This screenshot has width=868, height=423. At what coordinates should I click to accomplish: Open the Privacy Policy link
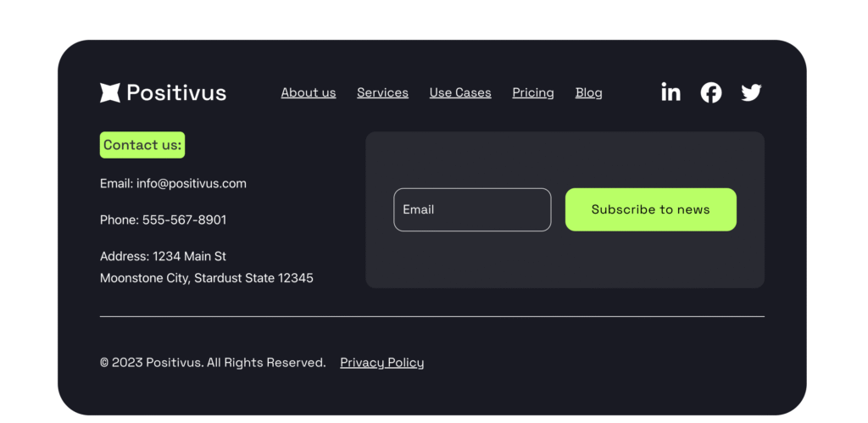(x=382, y=363)
